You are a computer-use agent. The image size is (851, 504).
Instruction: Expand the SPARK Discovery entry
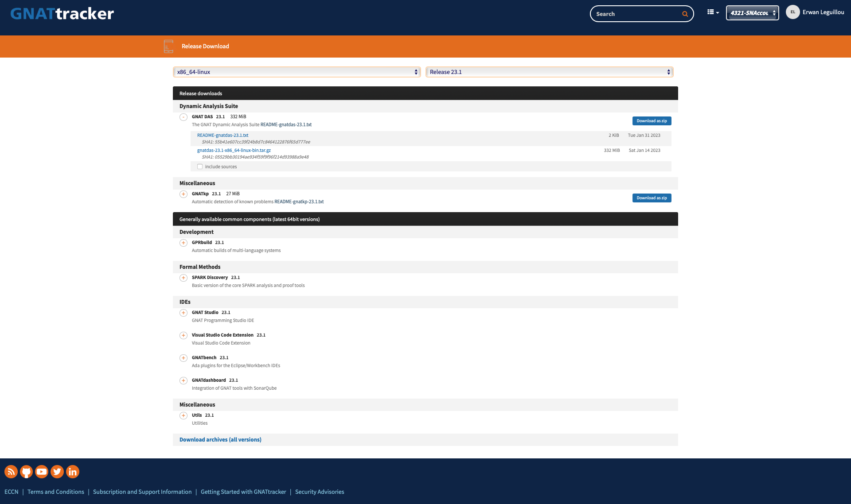[x=183, y=278]
